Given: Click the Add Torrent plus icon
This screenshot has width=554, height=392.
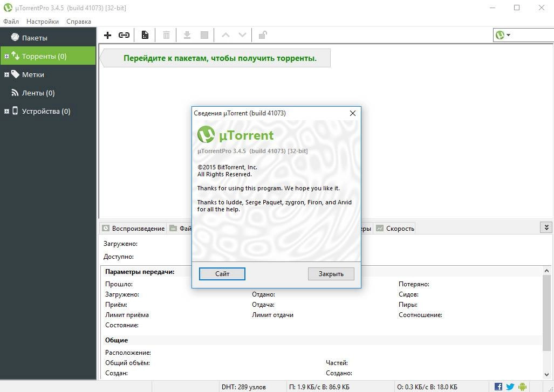Looking at the screenshot, I should tap(107, 35).
